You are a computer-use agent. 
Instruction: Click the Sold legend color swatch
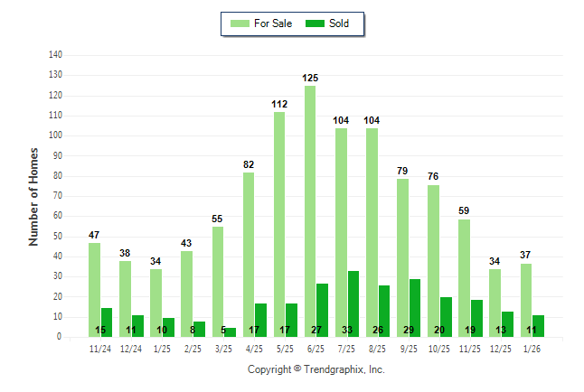pyautogui.click(x=316, y=23)
